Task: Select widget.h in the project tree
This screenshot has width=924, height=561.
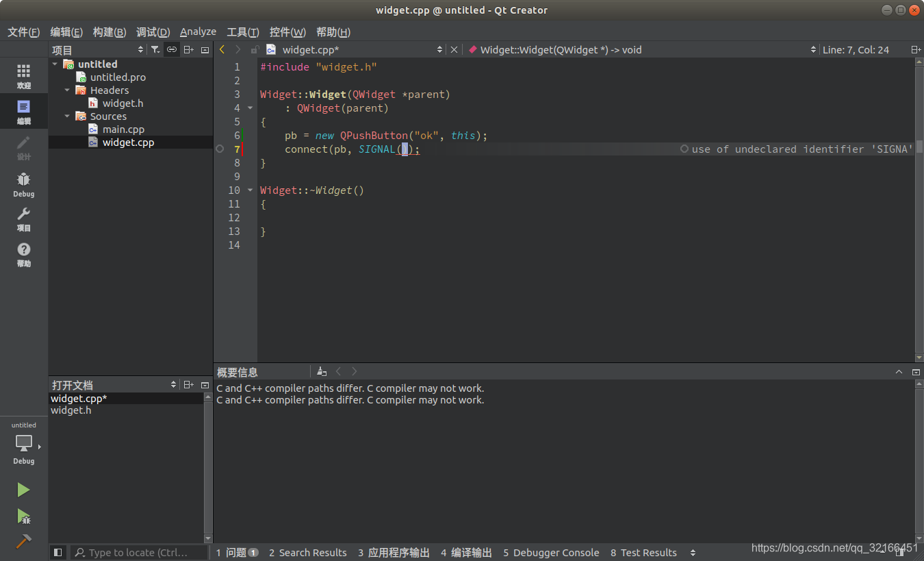Action: pos(123,103)
